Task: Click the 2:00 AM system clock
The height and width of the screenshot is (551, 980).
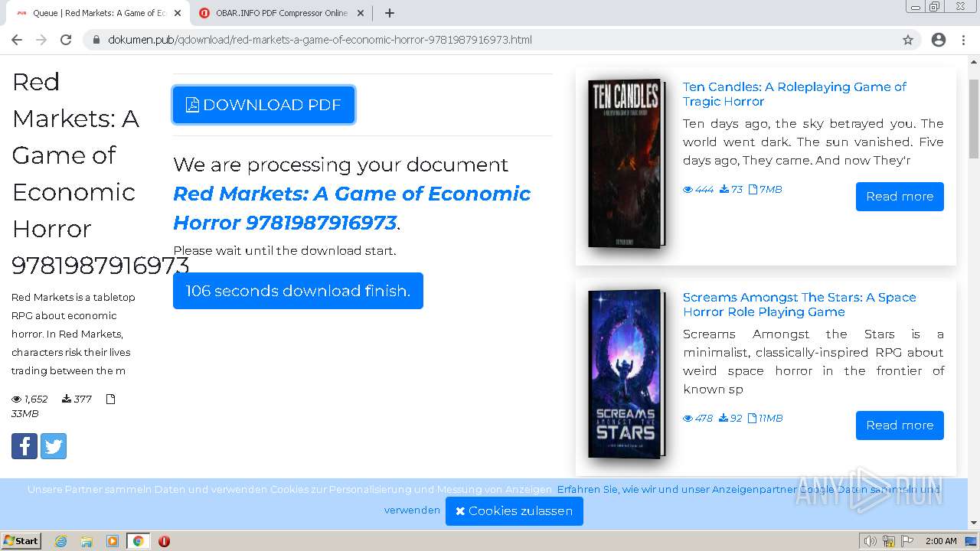Action: click(941, 541)
